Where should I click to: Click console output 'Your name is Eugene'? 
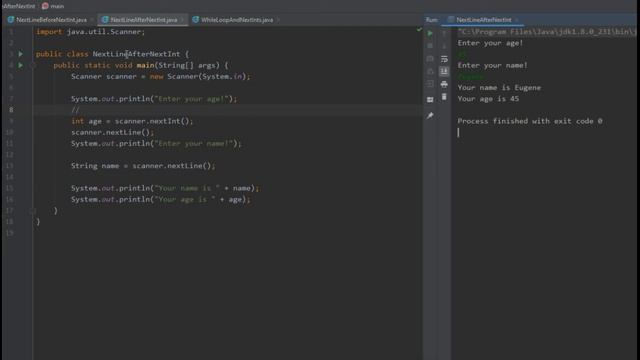click(499, 87)
